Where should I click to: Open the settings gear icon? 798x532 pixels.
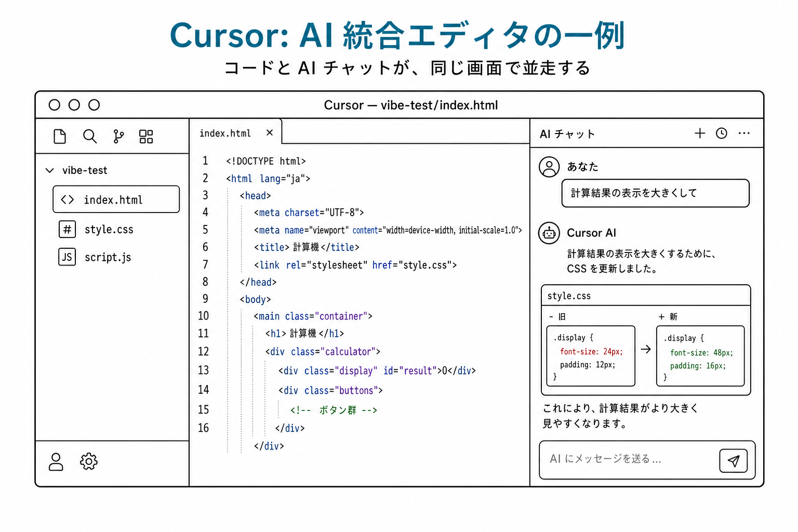[89, 461]
